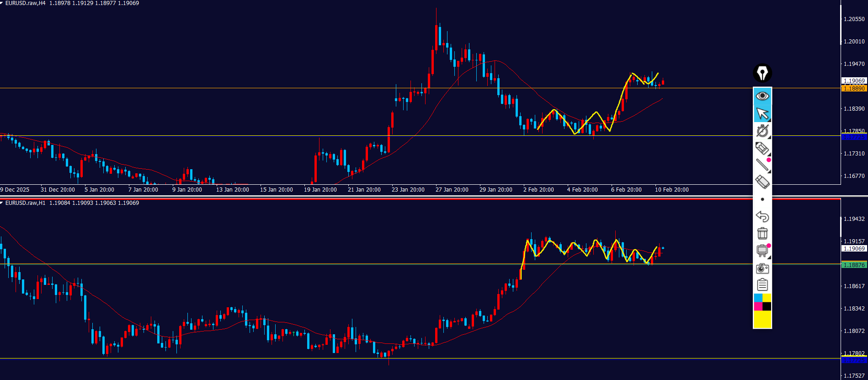Pick the eraser tool
The image size is (868, 380).
point(762,182)
